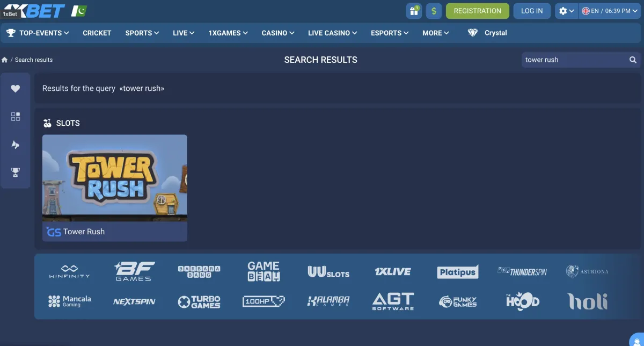Click the search magnifier icon
644x346 pixels.
[x=633, y=60]
